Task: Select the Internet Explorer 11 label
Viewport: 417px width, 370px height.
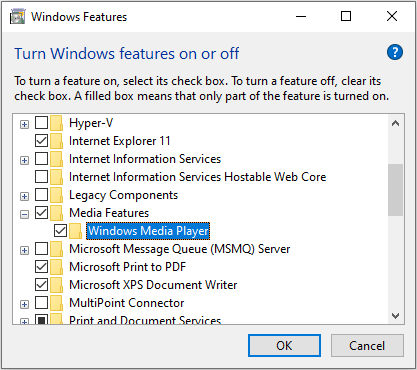Action: tap(120, 141)
